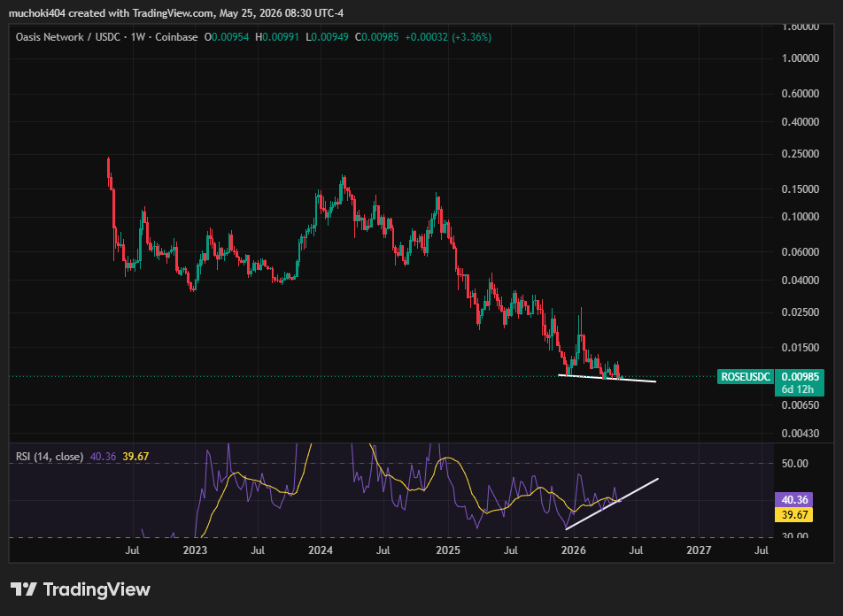Select the yellow RSI average 39.67 tag
The width and height of the screenshot is (843, 616).
793,515
